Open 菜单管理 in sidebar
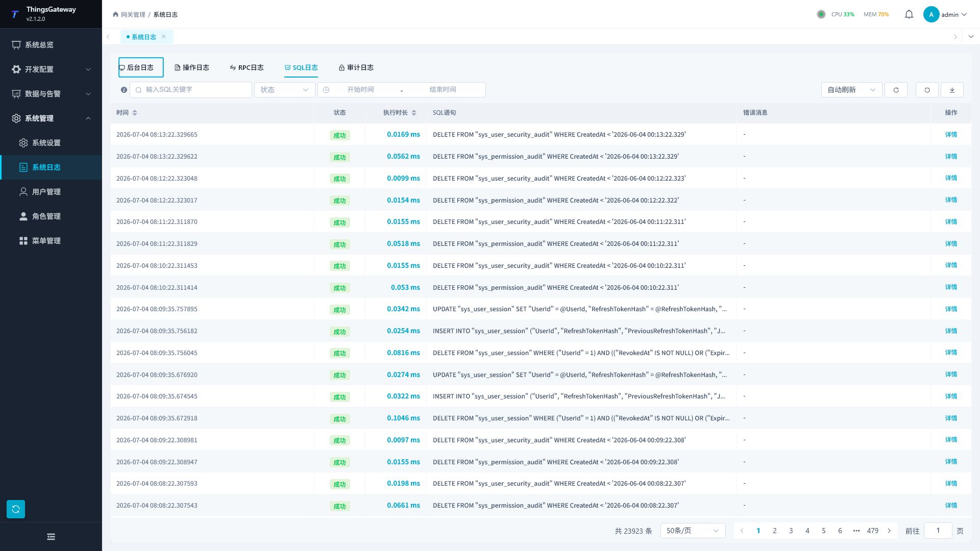 [x=51, y=241]
